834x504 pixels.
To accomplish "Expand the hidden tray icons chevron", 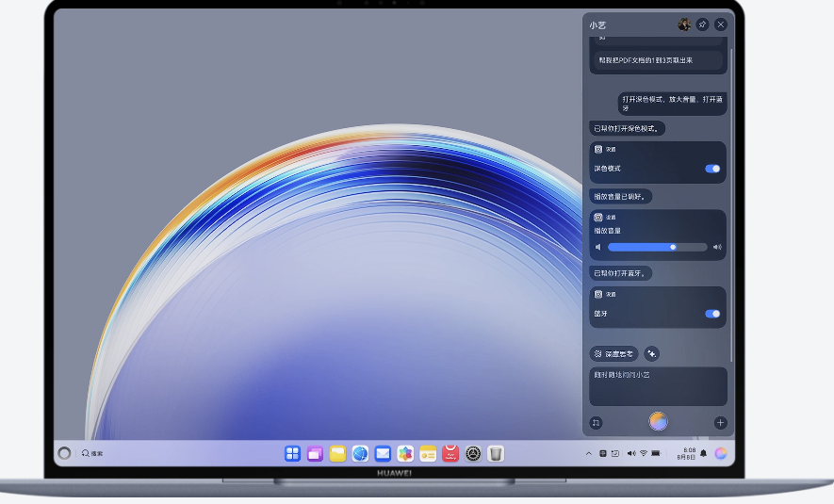I will point(589,453).
